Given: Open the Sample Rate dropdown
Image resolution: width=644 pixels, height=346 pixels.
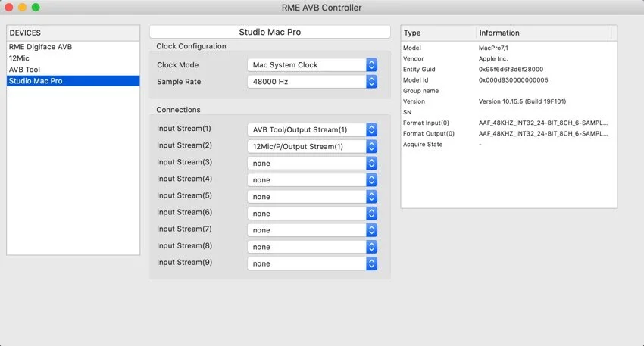Looking at the screenshot, I should (x=312, y=82).
